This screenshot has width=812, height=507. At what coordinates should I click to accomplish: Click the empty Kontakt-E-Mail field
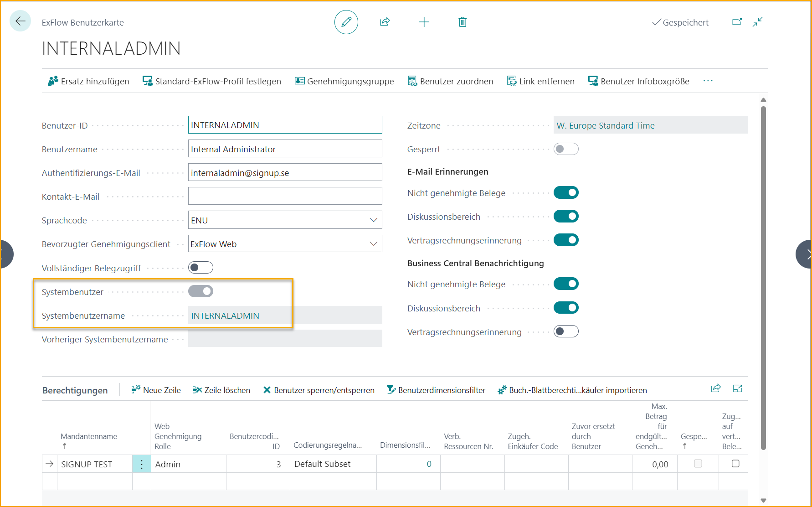click(285, 196)
